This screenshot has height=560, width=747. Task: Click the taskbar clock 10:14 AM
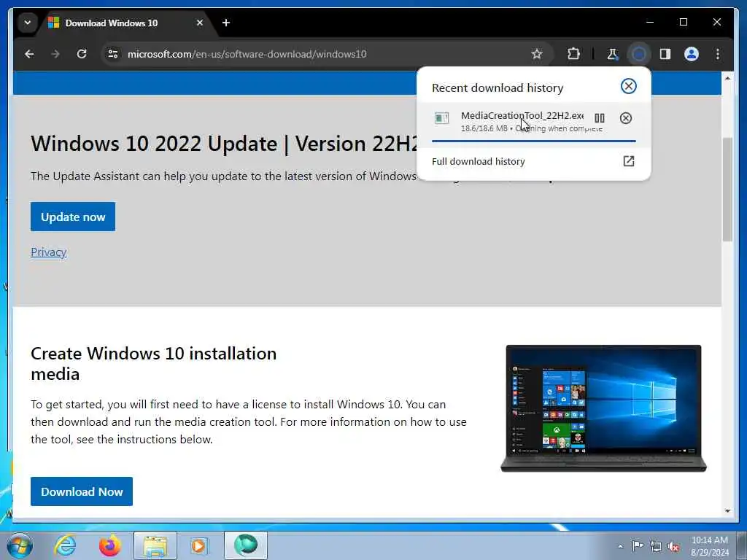pos(709,546)
